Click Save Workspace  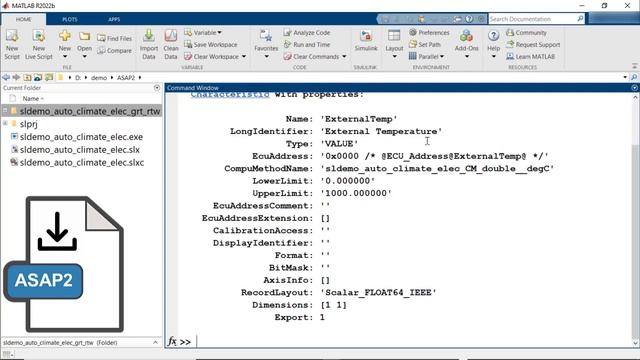tap(211, 44)
